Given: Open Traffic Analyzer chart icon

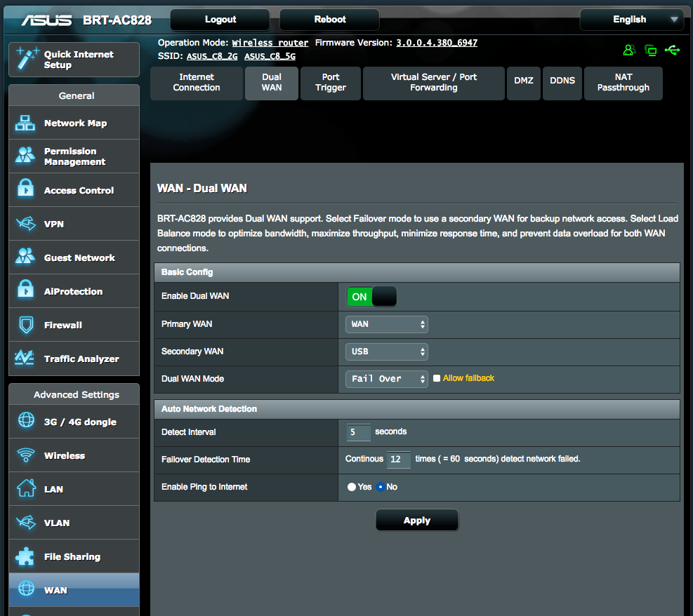Looking at the screenshot, I should (25, 359).
